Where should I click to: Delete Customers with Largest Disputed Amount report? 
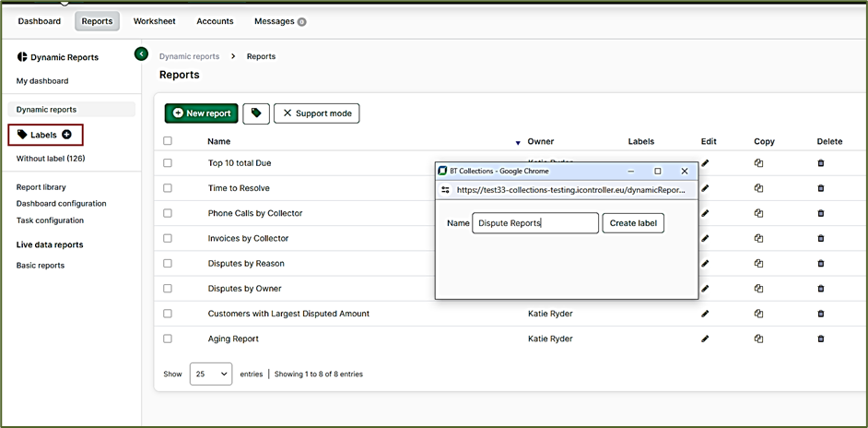pos(821,314)
